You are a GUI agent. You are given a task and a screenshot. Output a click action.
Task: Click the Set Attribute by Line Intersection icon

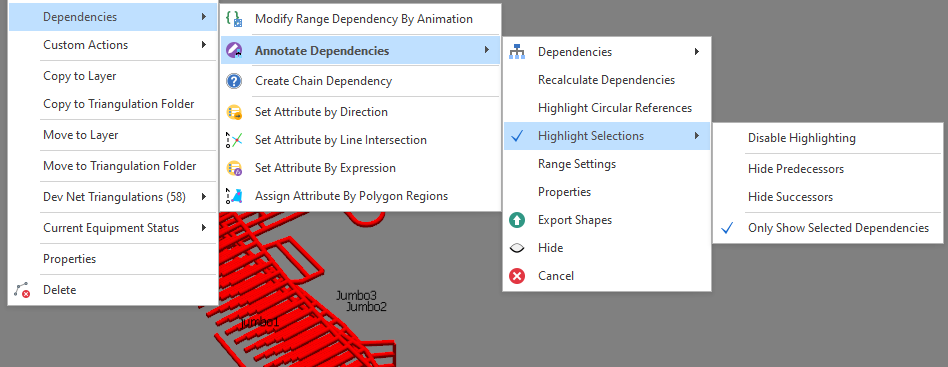pos(234,140)
